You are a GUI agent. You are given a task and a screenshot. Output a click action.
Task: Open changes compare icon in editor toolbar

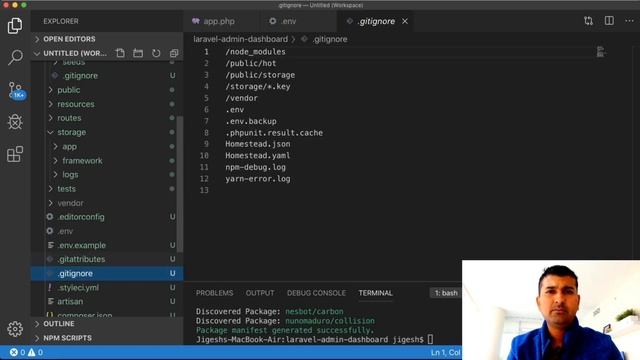point(588,21)
